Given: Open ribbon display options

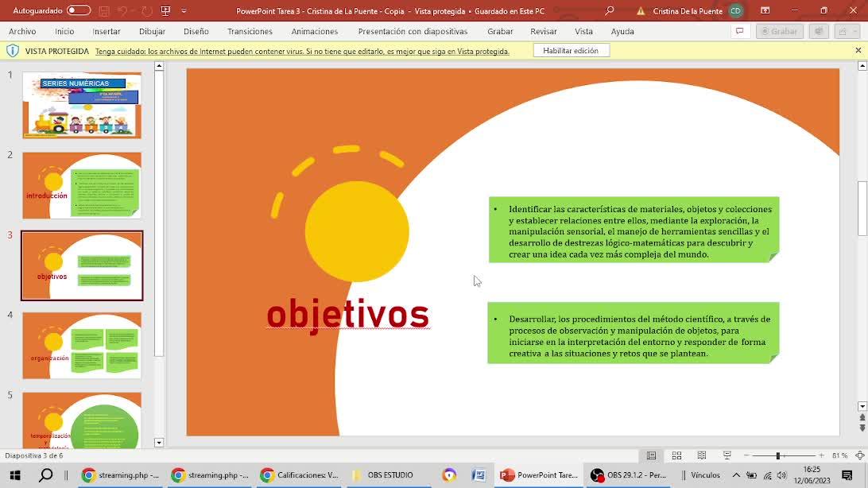Looking at the screenshot, I should pyautogui.click(x=765, y=11).
